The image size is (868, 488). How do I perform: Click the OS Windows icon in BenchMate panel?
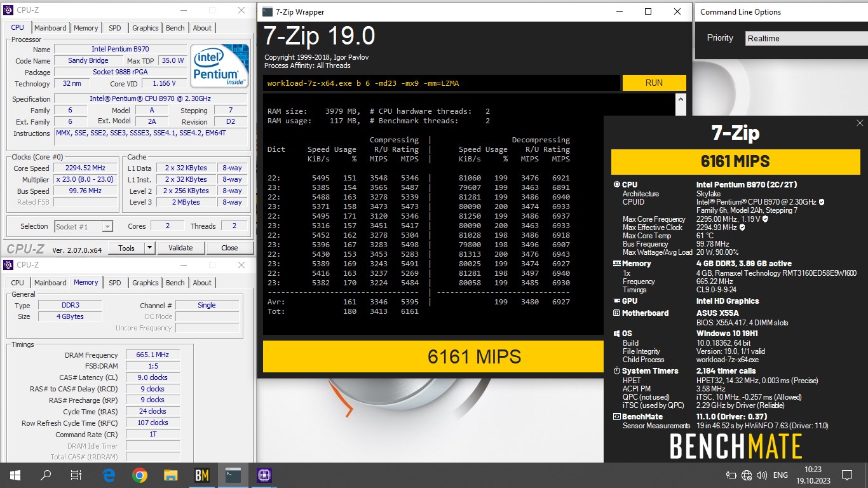[616, 334]
